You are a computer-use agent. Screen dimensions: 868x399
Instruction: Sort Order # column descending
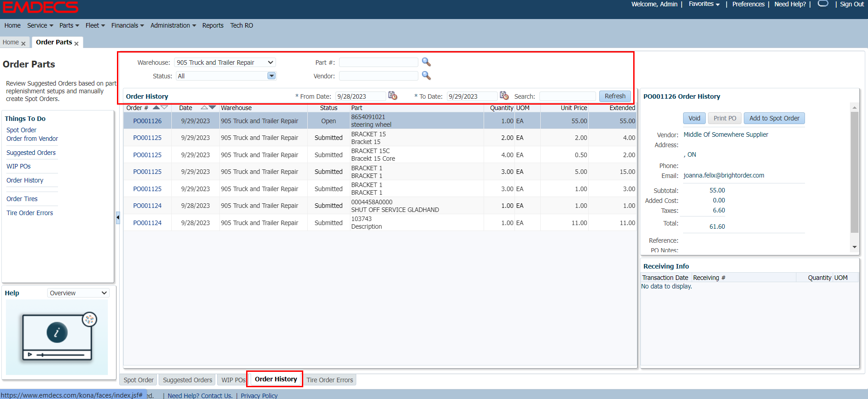pyautogui.click(x=164, y=107)
